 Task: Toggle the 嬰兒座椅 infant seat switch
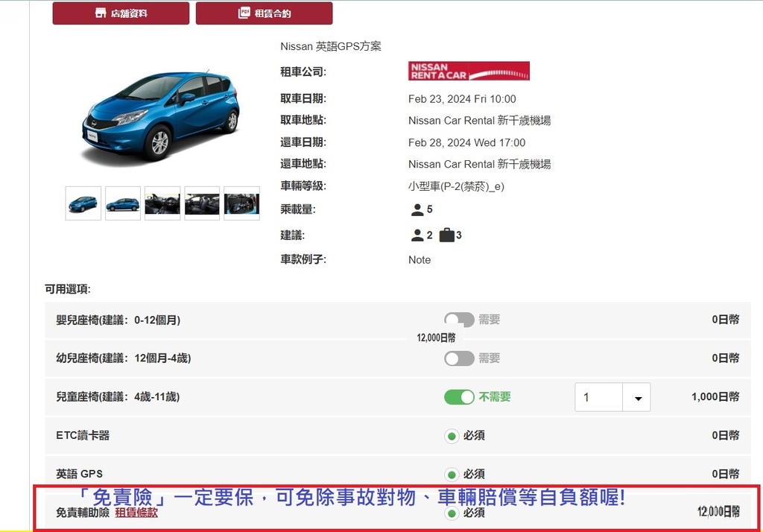459,320
